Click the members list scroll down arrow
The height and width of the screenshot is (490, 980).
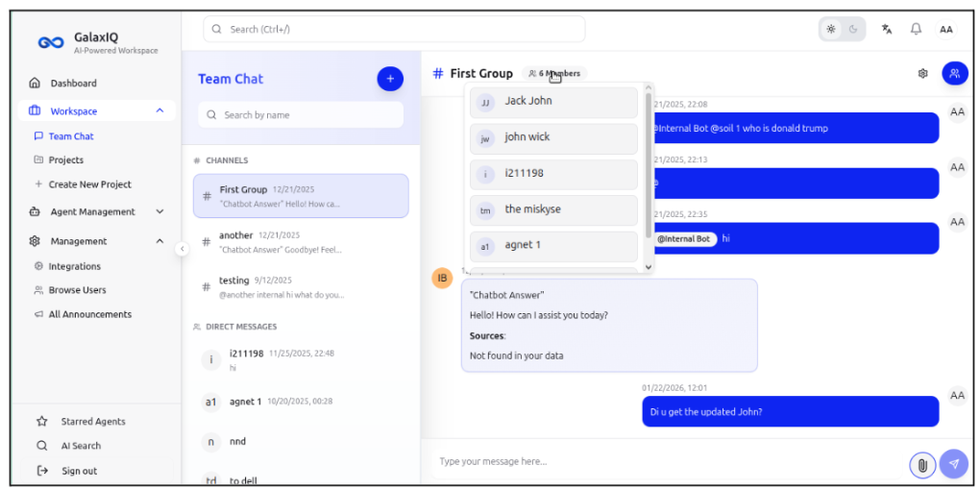tap(649, 267)
